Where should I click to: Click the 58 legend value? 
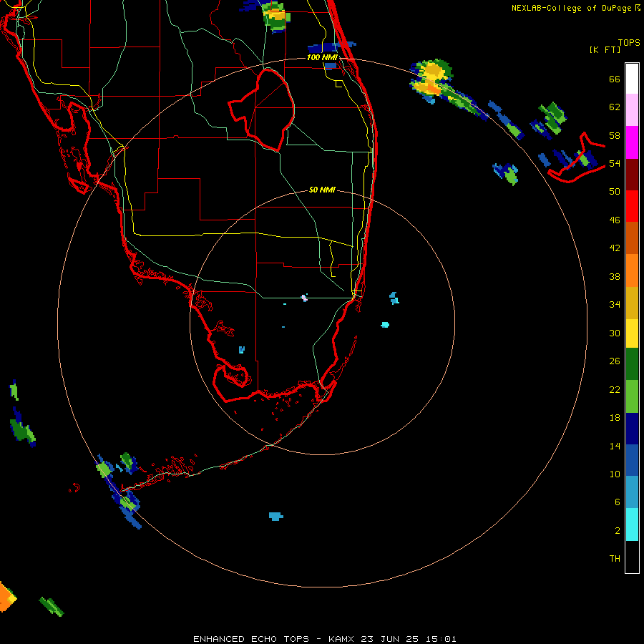click(615, 135)
